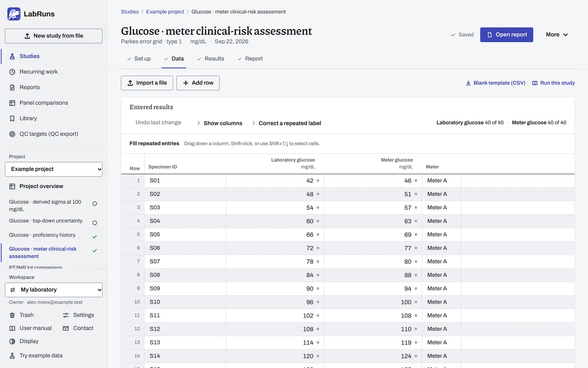
Task: Click Glucose proficiency history study
Action: 42,235
